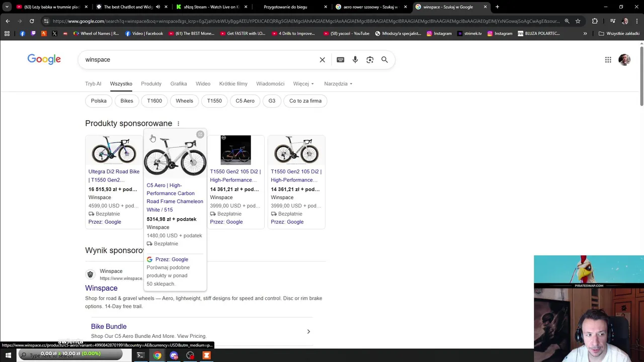Select the Produkty search tab
The height and width of the screenshot is (362, 644).
pyautogui.click(x=151, y=84)
